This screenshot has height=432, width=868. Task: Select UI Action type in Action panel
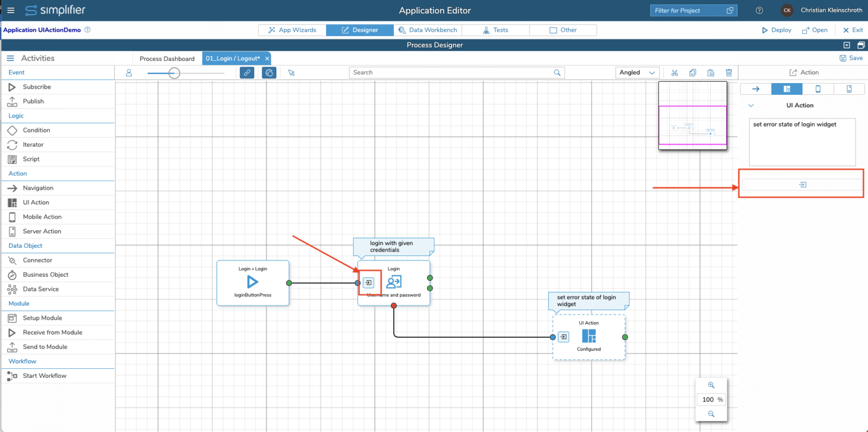[787, 89]
